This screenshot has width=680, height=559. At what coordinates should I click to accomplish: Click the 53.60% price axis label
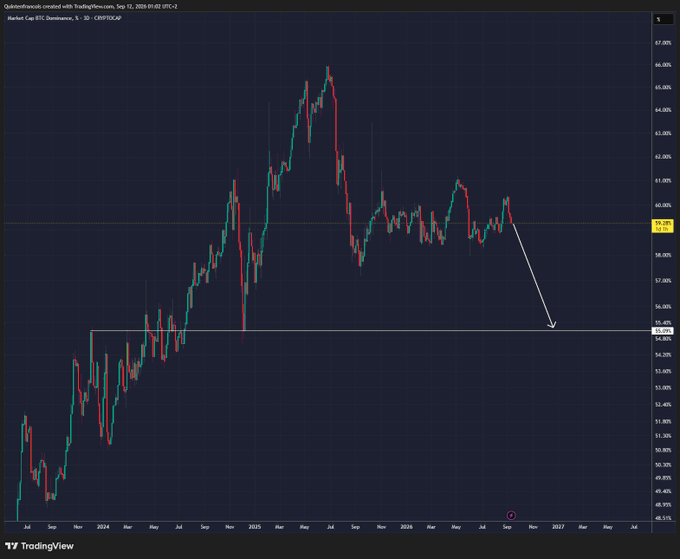point(663,372)
